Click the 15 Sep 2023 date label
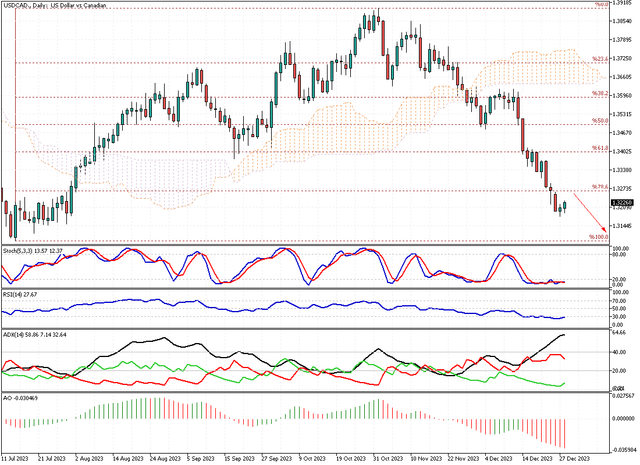This screenshot has height=465, width=640. [239, 459]
